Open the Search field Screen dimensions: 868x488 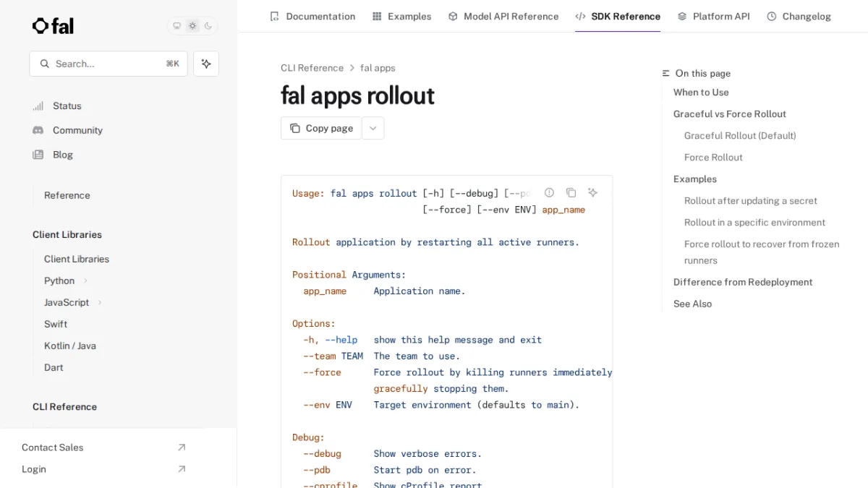109,64
